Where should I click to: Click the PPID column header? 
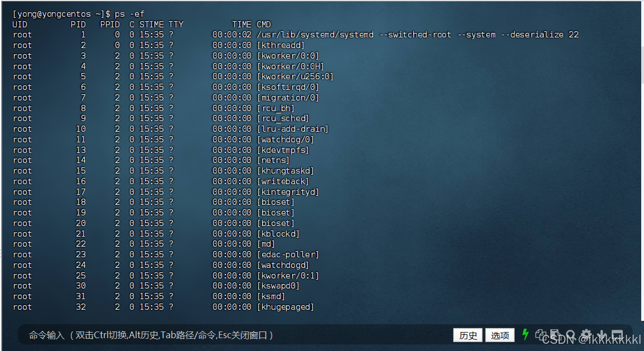(110, 24)
